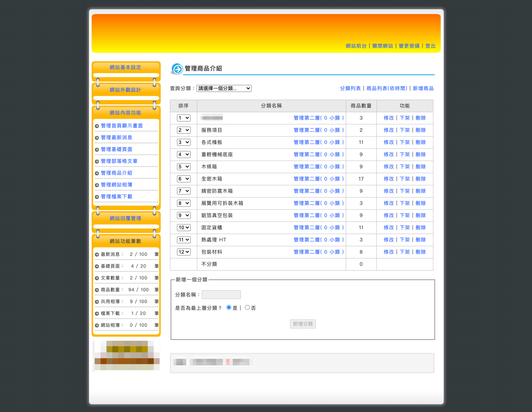Click bullet icon next to 管理部落格文章
The height and width of the screenshot is (412, 532).
click(97, 162)
